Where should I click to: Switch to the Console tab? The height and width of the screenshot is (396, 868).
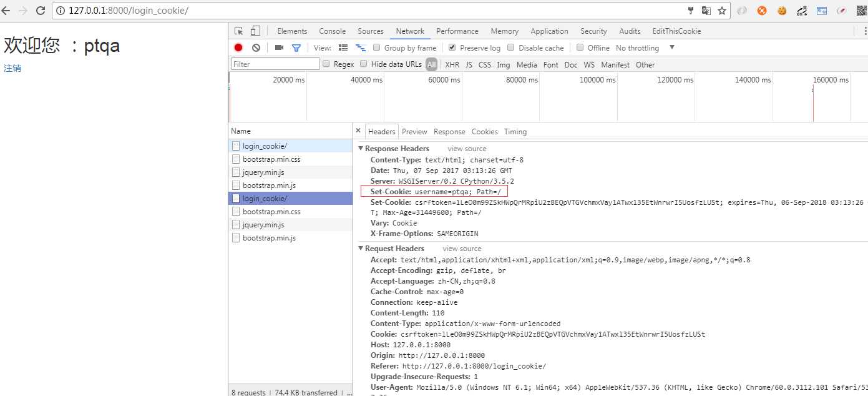[x=333, y=31]
